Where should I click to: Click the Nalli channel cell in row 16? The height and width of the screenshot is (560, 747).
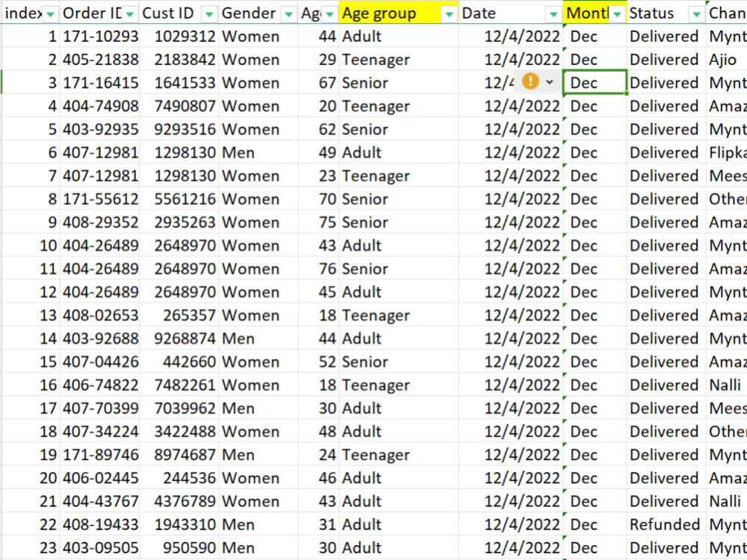pyautogui.click(x=726, y=385)
